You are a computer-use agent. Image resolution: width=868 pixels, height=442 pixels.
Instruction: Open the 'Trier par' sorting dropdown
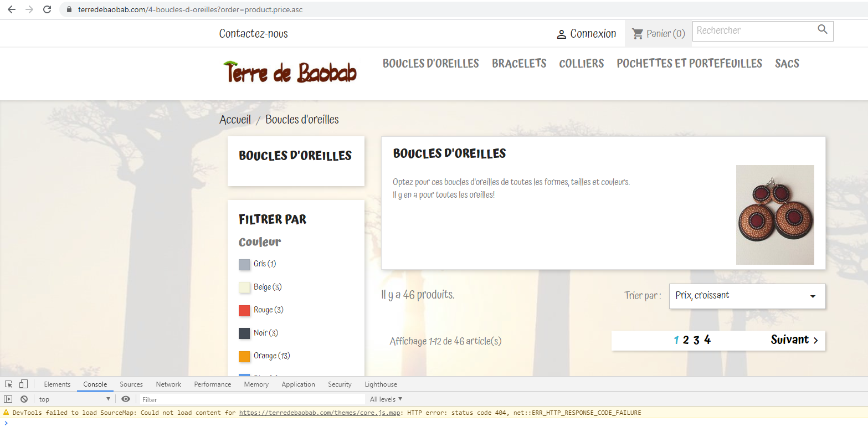point(746,296)
